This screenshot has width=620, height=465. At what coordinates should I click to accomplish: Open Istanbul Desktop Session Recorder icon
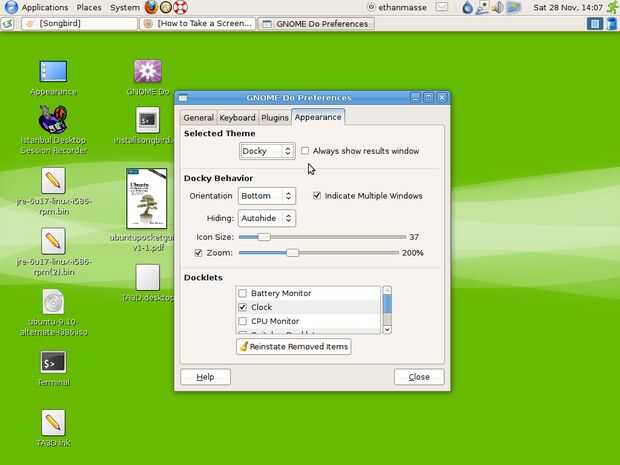point(53,119)
